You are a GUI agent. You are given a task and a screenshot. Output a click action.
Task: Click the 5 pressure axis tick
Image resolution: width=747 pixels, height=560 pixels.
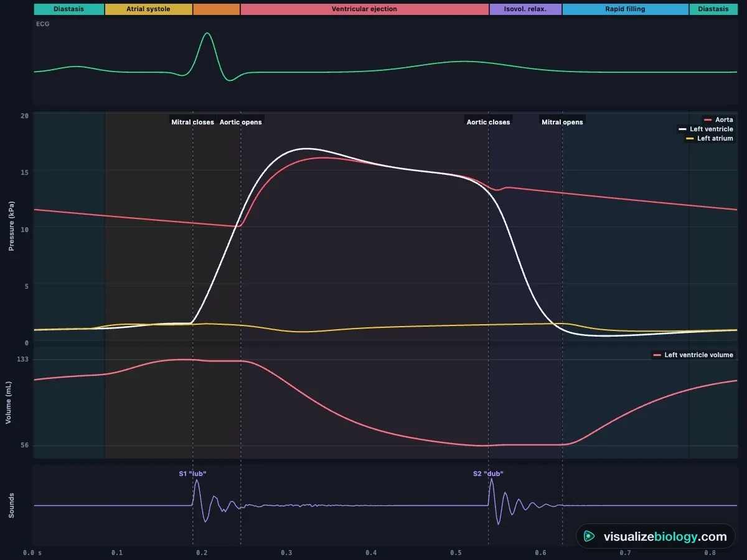[x=26, y=286]
